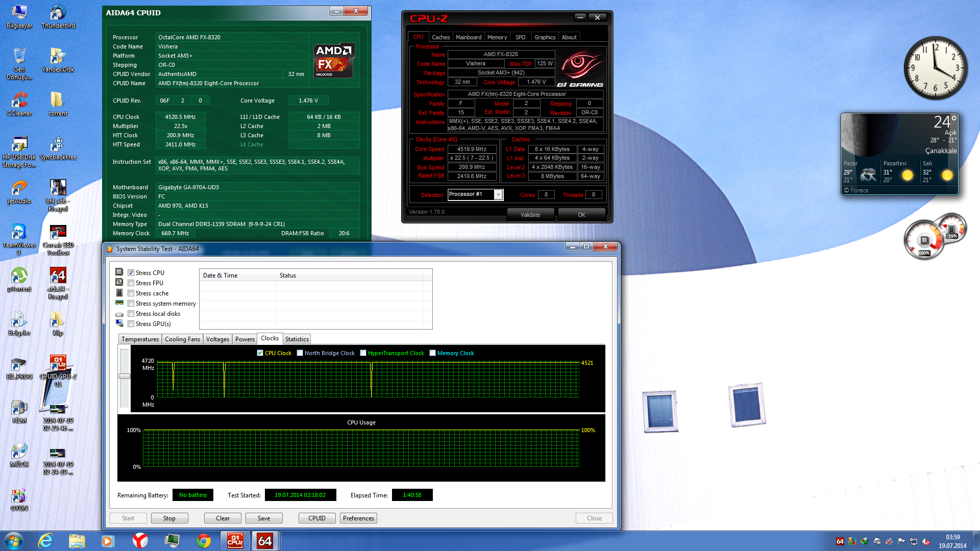Switch to the Statistics tab

297,339
